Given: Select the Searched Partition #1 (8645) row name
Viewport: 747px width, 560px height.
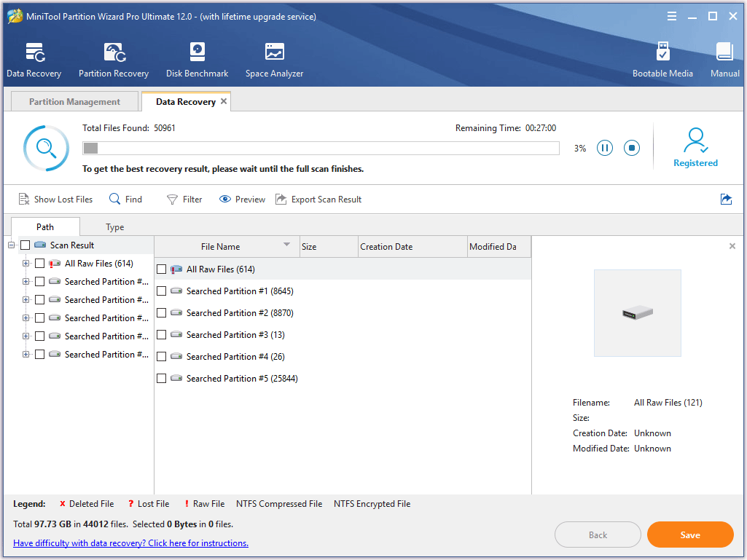Looking at the screenshot, I should [240, 291].
